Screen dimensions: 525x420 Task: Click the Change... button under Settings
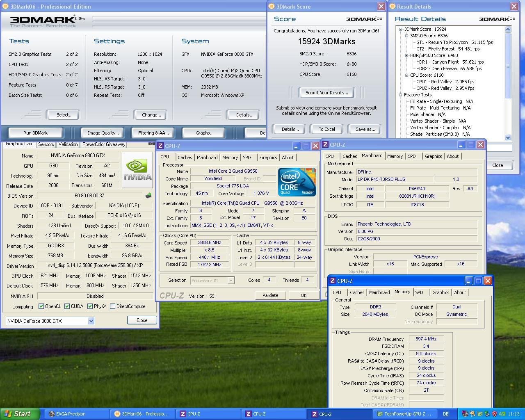tap(151, 115)
